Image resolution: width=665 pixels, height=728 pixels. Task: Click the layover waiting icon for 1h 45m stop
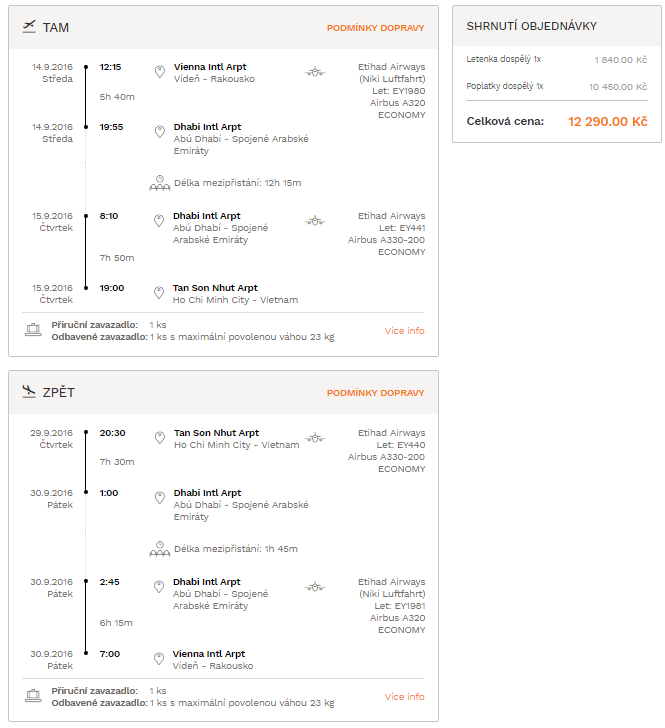159,549
